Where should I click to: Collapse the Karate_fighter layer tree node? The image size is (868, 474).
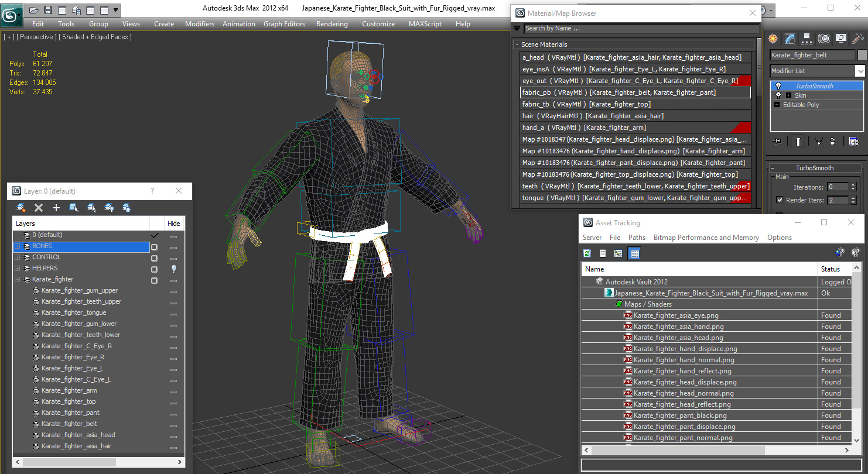pos(18,280)
